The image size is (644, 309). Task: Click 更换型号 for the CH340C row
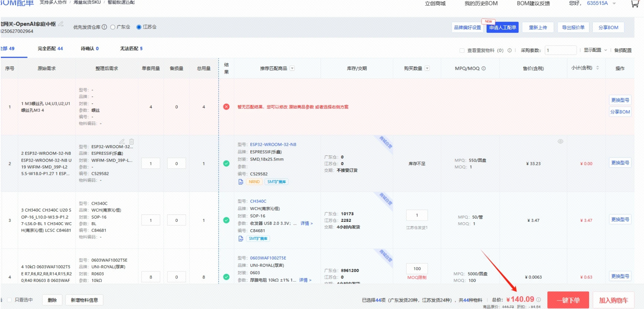(620, 219)
